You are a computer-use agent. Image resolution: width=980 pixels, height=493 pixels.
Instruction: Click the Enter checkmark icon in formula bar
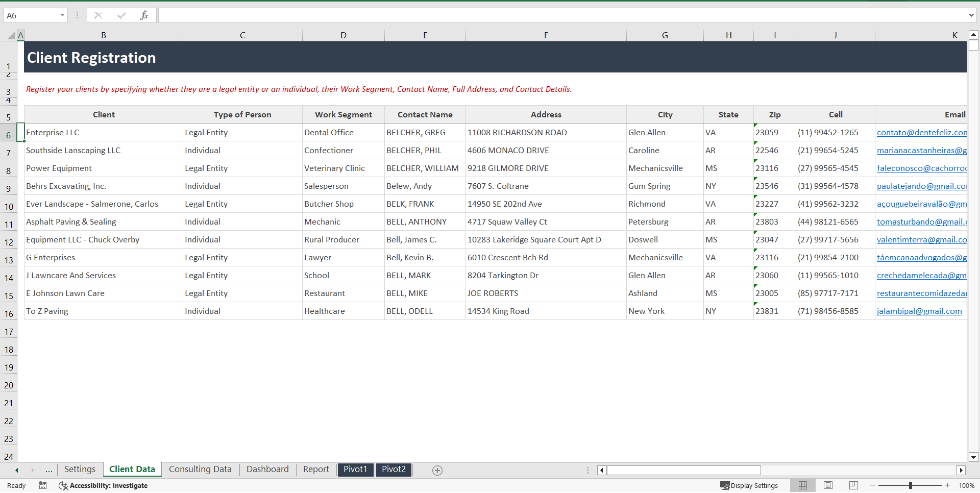pos(121,15)
